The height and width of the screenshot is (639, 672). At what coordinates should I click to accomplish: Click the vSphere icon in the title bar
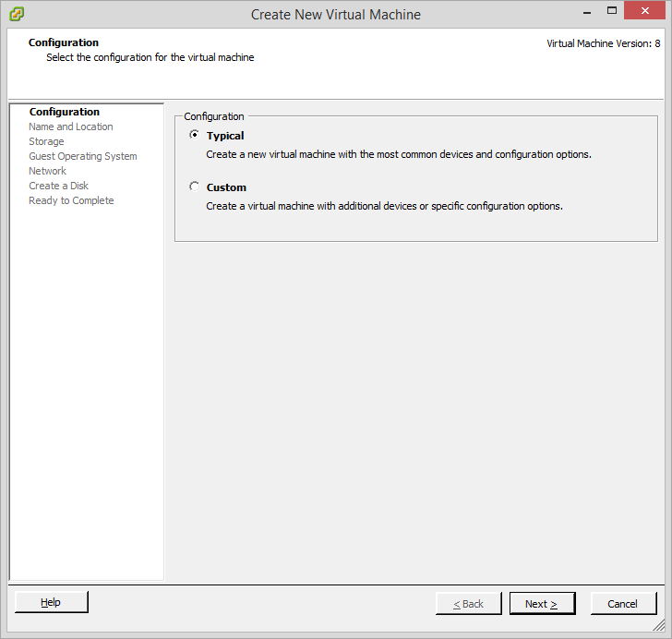click(16, 14)
